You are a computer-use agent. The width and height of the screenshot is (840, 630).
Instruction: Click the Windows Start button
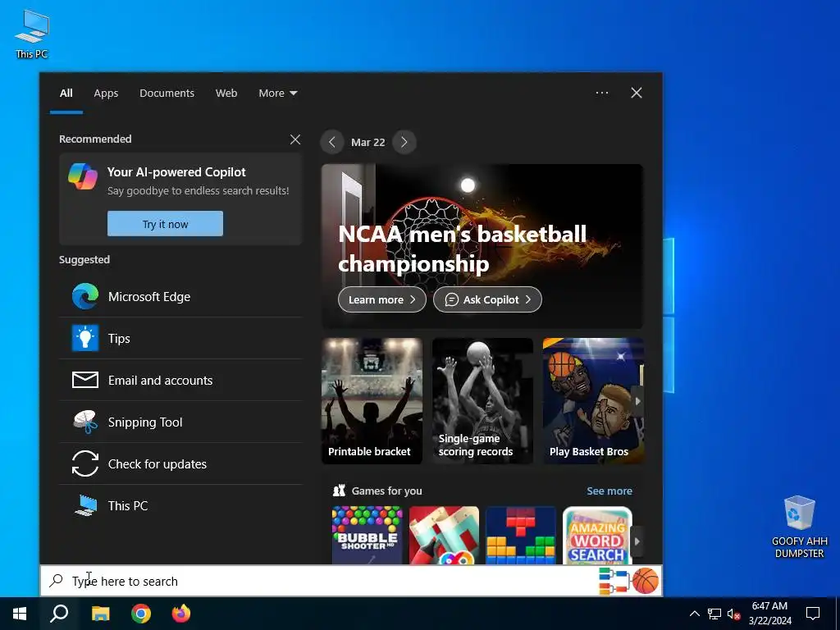click(20, 614)
